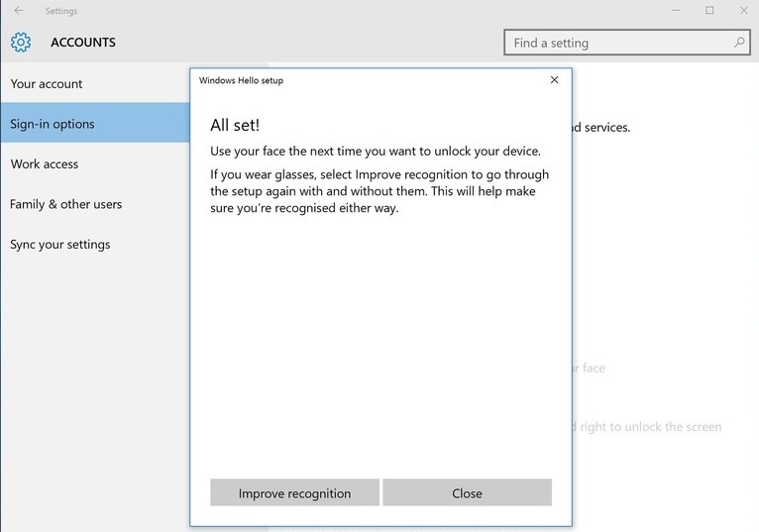Click the ACCOUNTS page title
759x532 pixels.
click(83, 43)
